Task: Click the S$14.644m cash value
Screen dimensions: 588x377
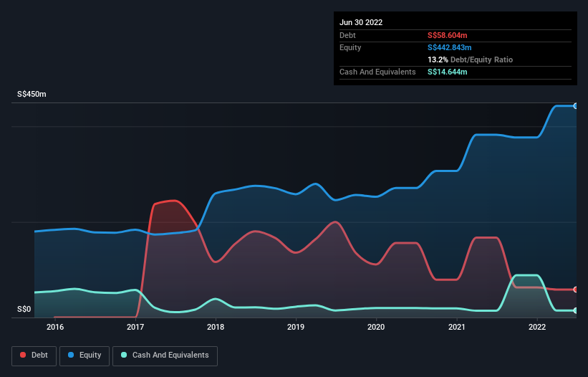Action: [448, 72]
